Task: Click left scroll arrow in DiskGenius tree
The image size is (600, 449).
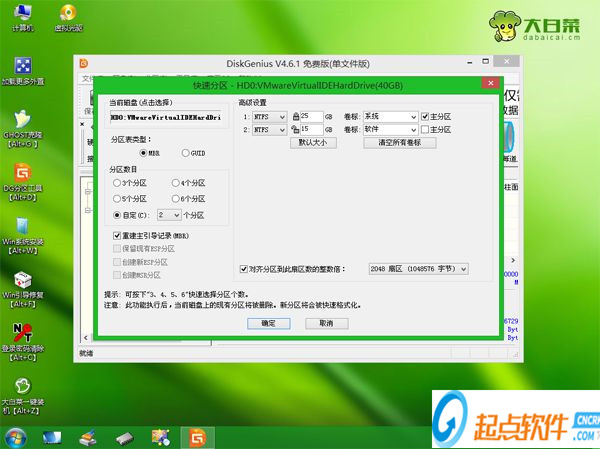Action: coord(86,338)
